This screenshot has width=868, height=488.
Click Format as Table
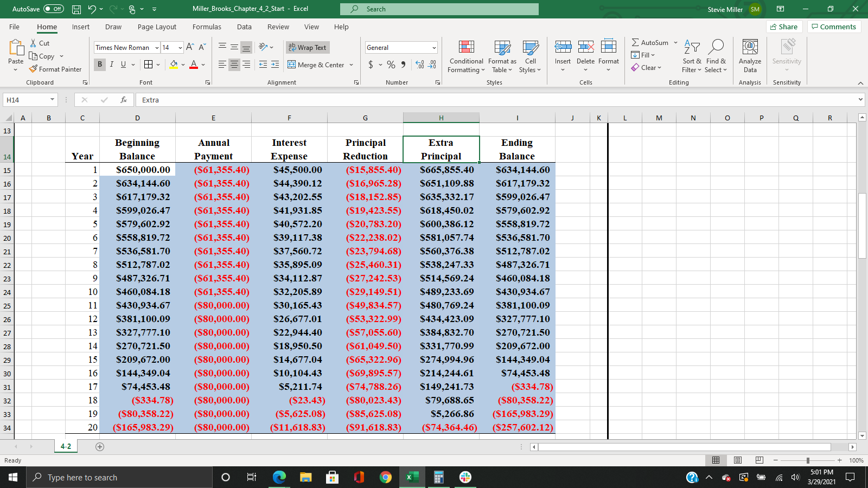tap(502, 56)
